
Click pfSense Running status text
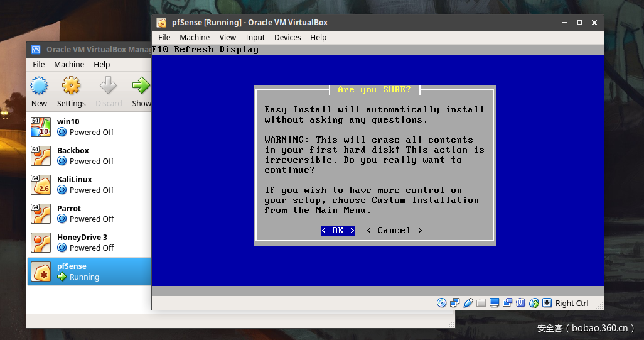[84, 277]
